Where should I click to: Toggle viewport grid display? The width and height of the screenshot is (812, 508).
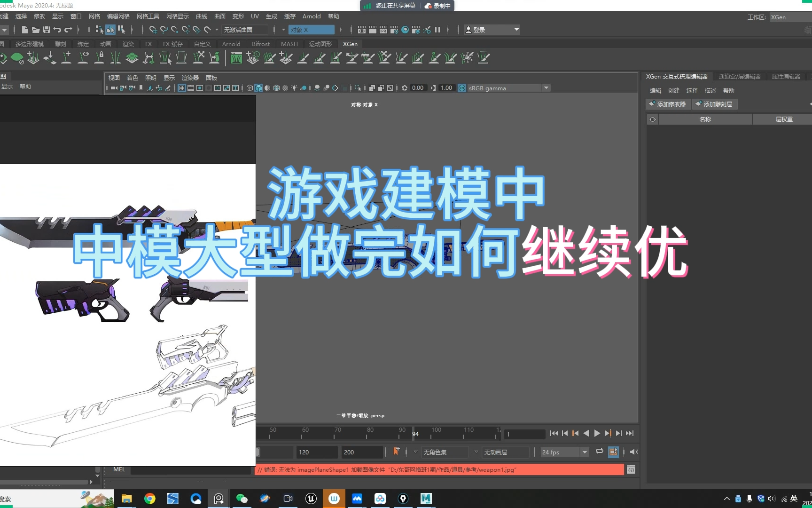pos(181,88)
